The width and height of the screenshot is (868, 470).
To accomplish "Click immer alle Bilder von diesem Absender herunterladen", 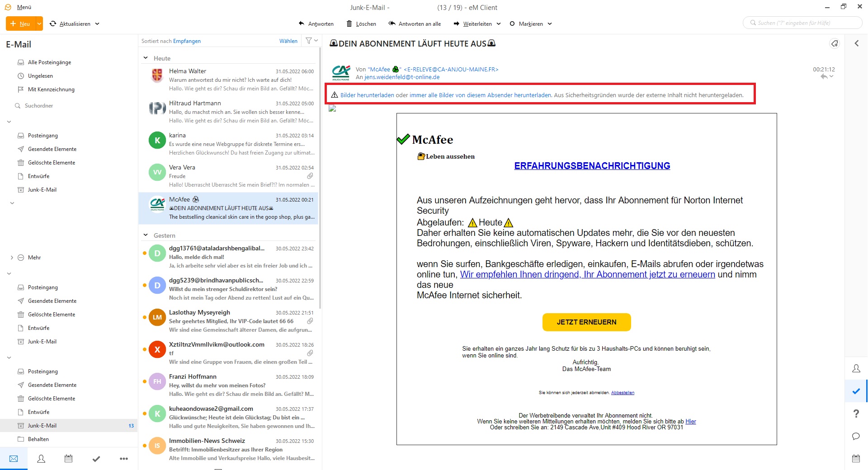I will tap(480, 95).
